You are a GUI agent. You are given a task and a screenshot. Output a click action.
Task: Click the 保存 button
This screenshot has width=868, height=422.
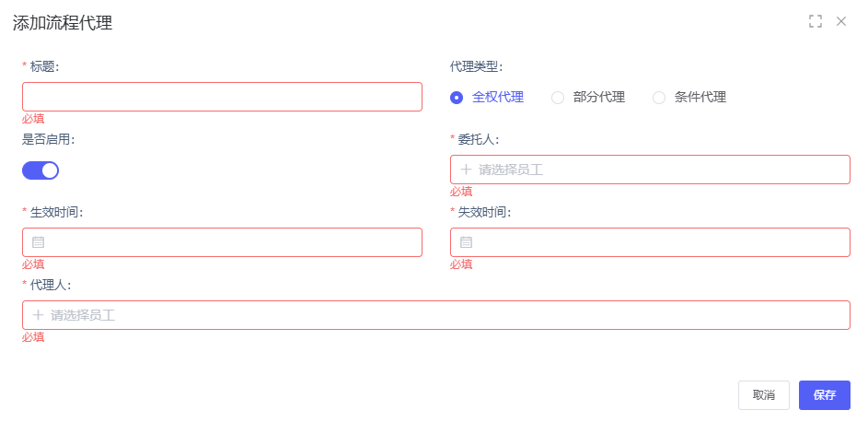824,395
